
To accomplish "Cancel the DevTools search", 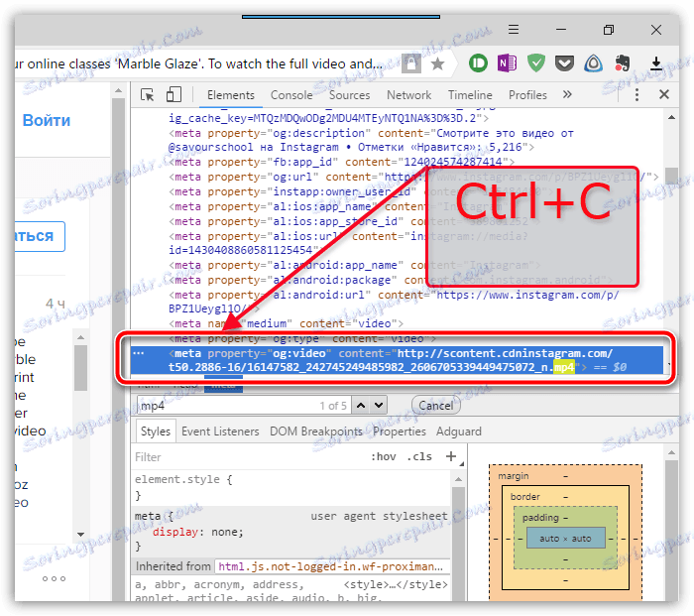I will [436, 406].
